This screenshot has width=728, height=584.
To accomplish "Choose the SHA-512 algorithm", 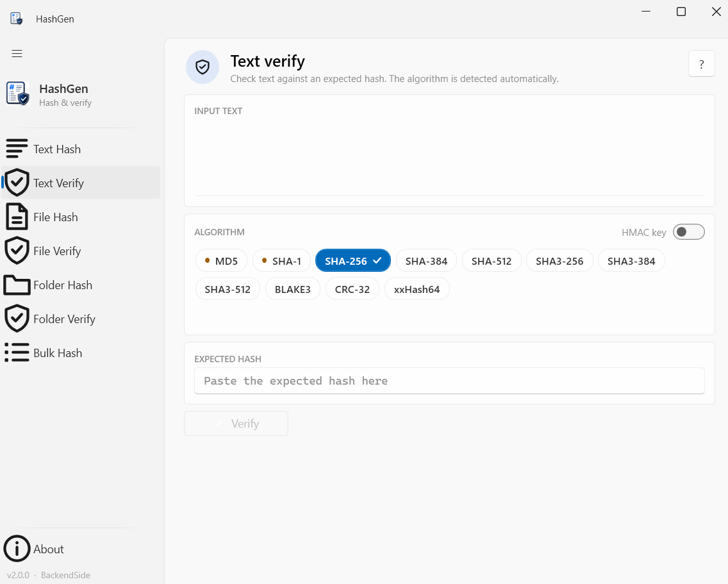I will coord(492,261).
